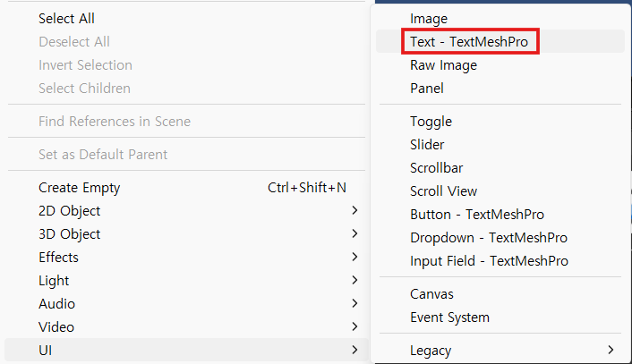This screenshot has width=632, height=364.
Task: Create an Event System object
Action: click(449, 317)
